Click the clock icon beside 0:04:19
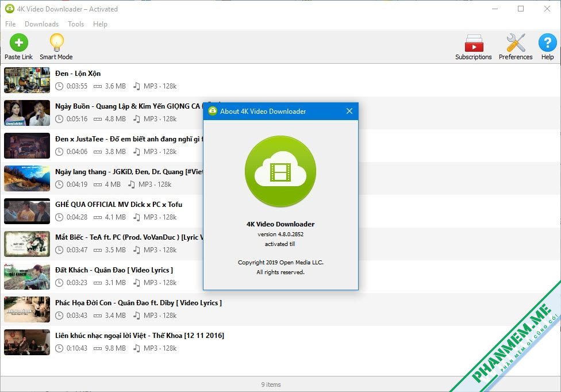This screenshot has width=561, height=392. point(59,185)
